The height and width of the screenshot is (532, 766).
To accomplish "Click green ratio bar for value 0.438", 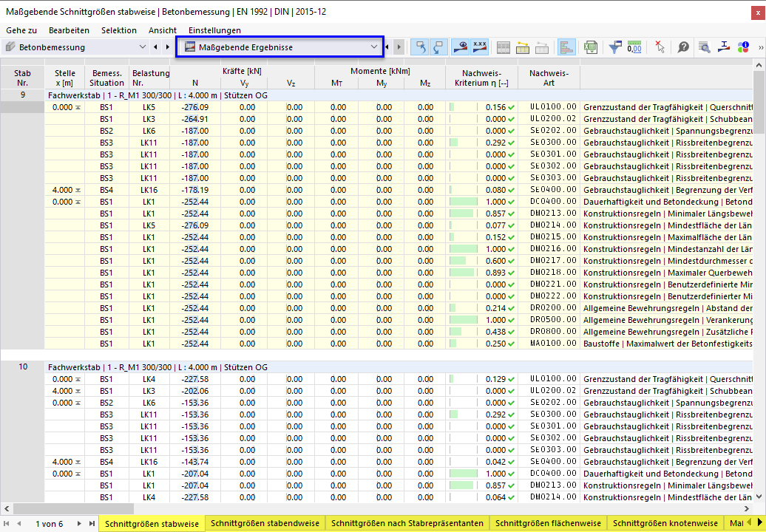I will point(455,332).
